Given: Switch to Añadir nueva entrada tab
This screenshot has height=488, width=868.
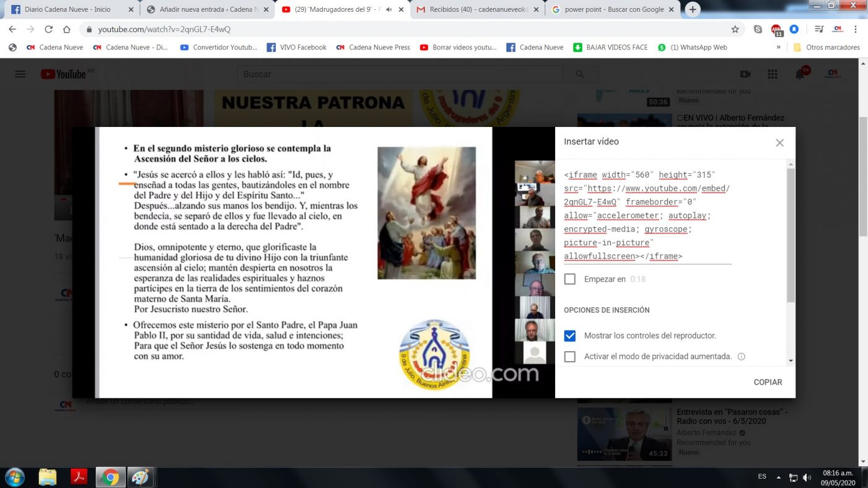Looking at the screenshot, I should coord(208,9).
